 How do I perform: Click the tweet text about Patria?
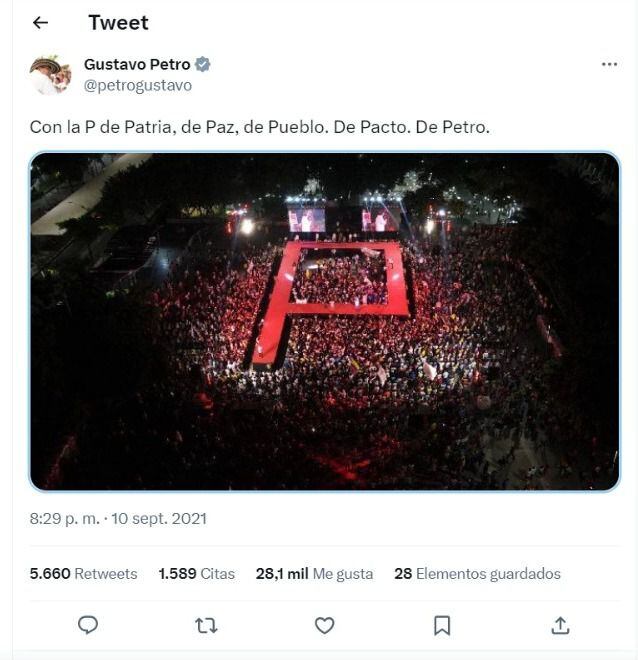tap(260, 129)
